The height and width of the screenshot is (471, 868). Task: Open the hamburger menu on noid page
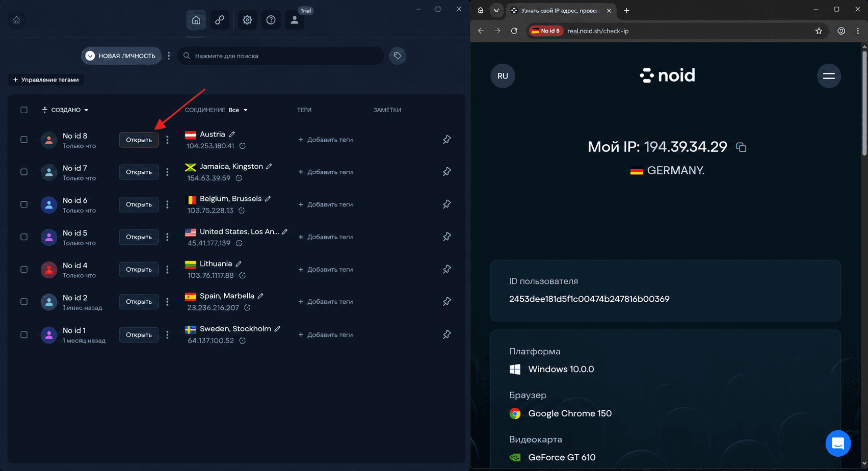tap(829, 76)
